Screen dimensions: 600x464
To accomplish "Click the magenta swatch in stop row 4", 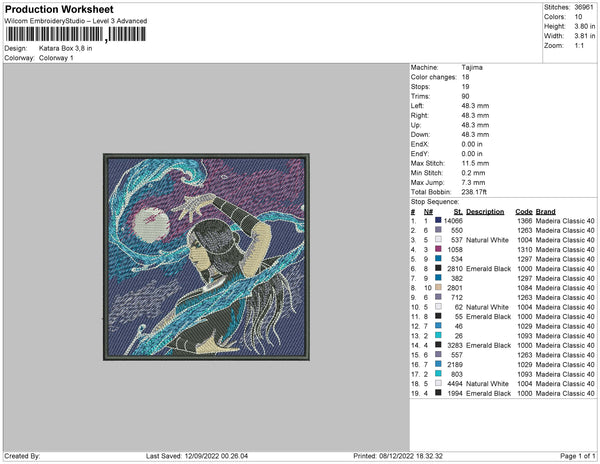I will 438,249.
